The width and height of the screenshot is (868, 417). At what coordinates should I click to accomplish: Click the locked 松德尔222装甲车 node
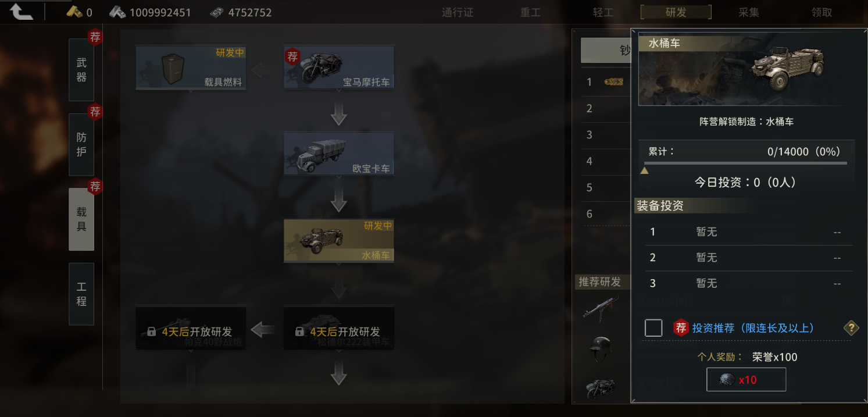(339, 328)
